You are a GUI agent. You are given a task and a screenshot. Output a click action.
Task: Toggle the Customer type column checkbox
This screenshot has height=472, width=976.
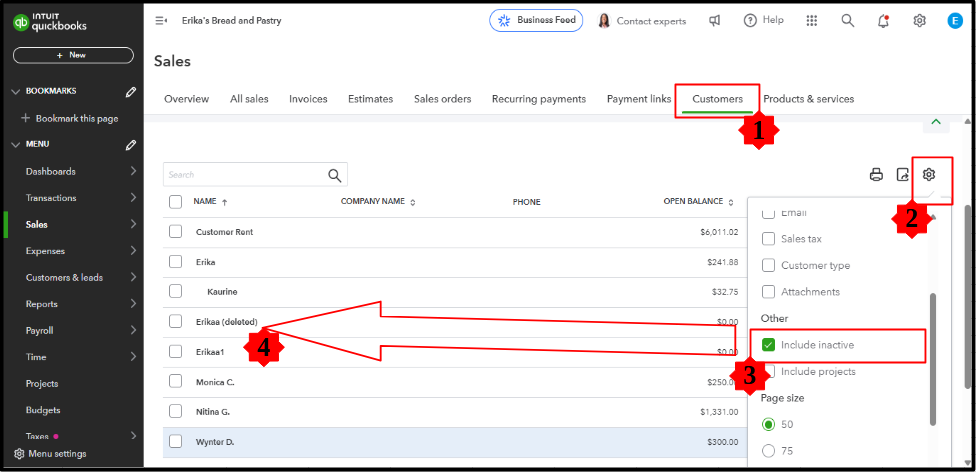point(769,266)
